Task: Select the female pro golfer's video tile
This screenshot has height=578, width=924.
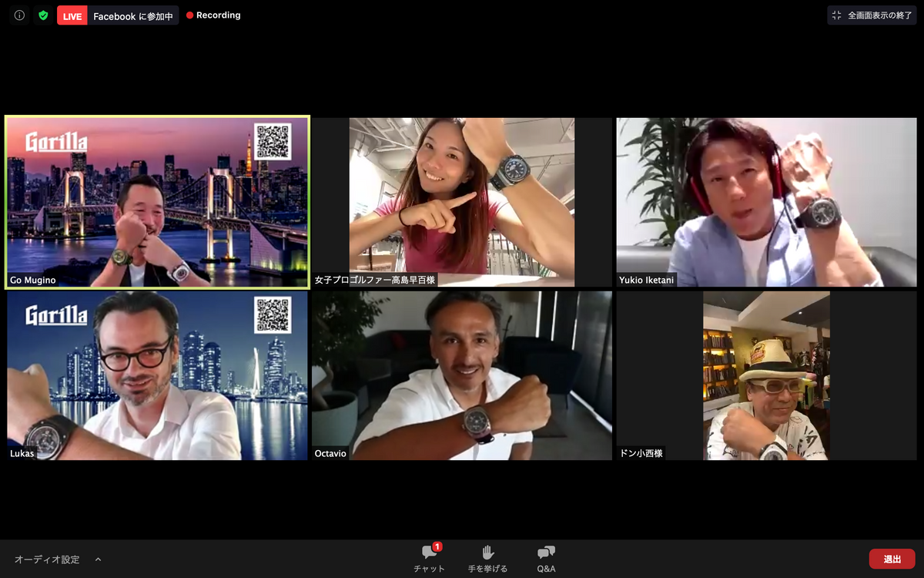Action: (x=462, y=202)
